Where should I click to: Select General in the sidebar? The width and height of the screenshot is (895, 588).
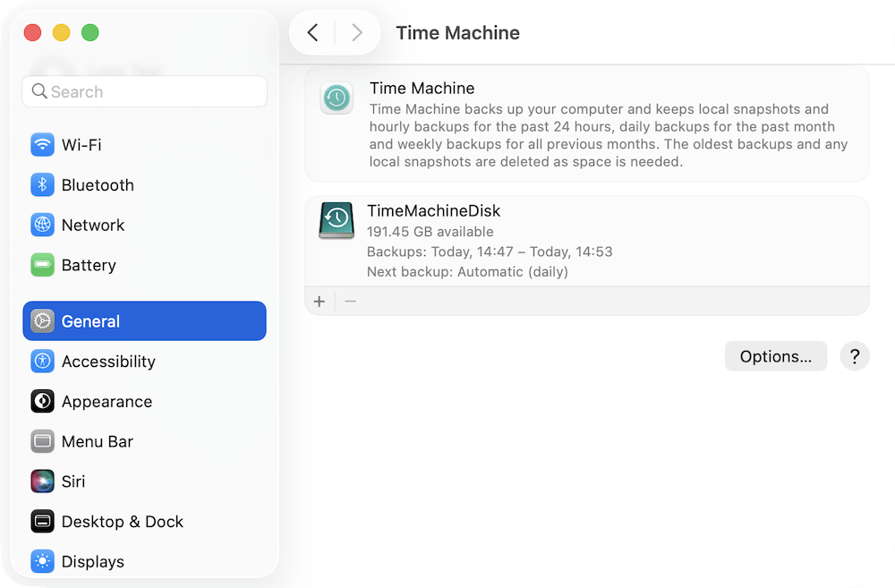[89, 320]
